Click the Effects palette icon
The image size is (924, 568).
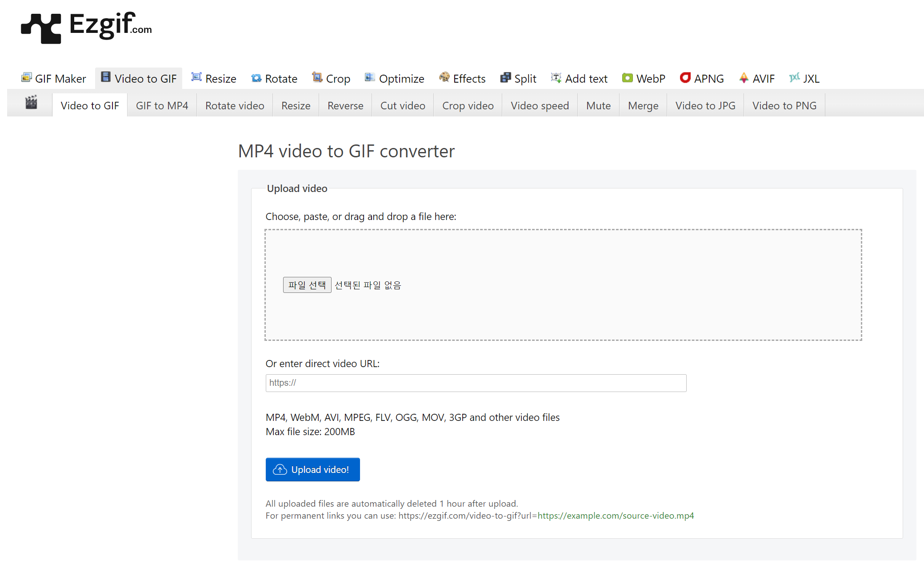(x=444, y=77)
